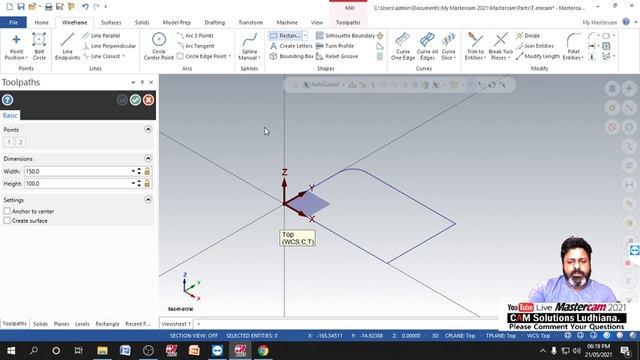This screenshot has height=360, width=640.
Task: Select the Curve One Edge tool
Action: (403, 47)
